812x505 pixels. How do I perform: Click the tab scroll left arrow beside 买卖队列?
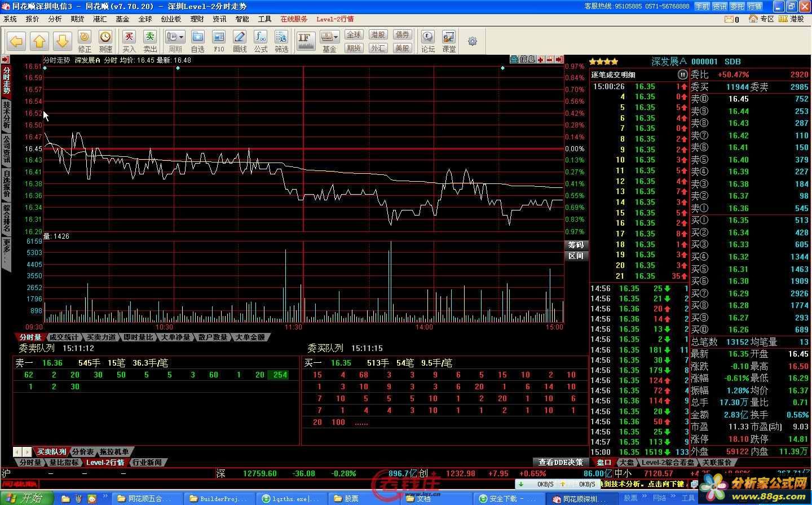point(17,452)
